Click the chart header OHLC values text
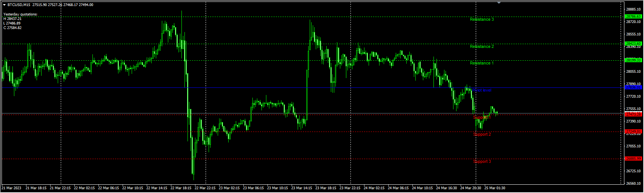The width and height of the screenshot is (644, 193). (x=63, y=5)
